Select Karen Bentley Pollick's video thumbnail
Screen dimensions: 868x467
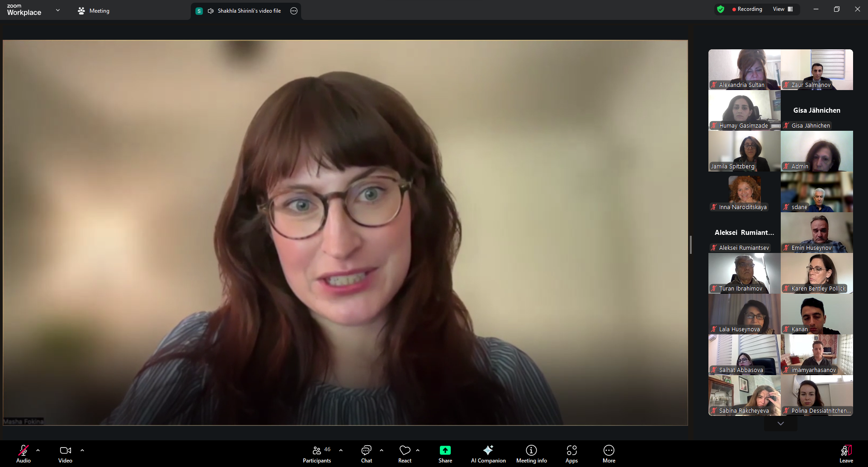[x=816, y=273]
